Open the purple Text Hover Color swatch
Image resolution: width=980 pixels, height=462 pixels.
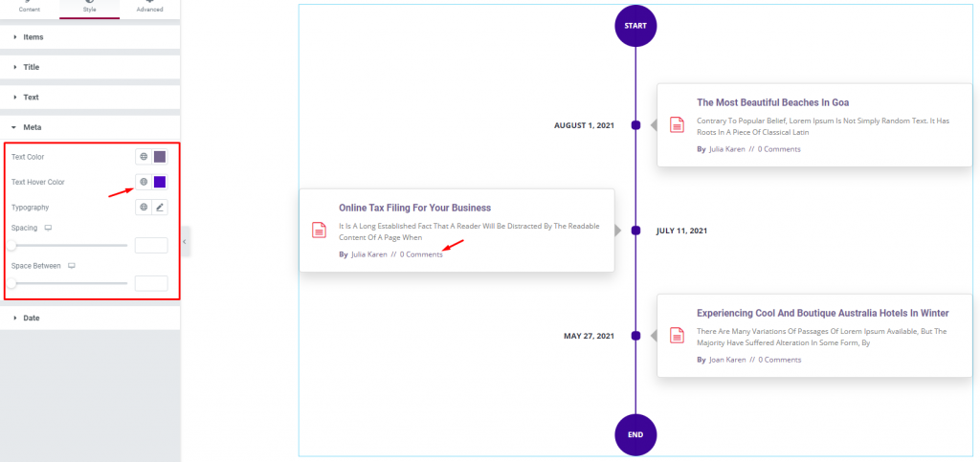(x=160, y=182)
